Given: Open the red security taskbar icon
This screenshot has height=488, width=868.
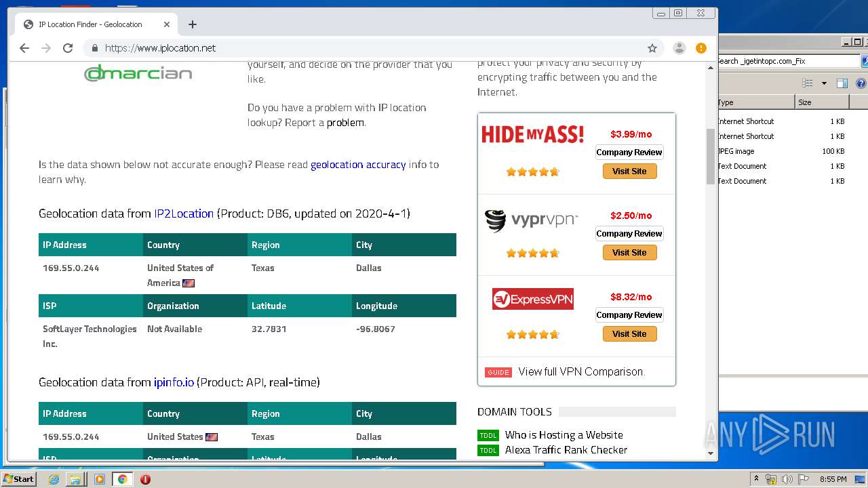Looking at the screenshot, I should point(145,479).
